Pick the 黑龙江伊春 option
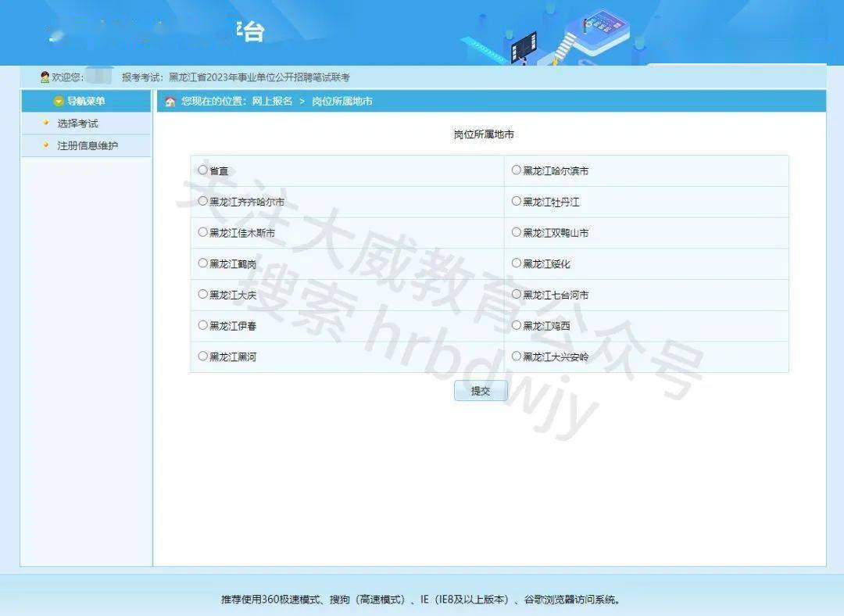Screen dimensions: 844x616 click(202, 325)
